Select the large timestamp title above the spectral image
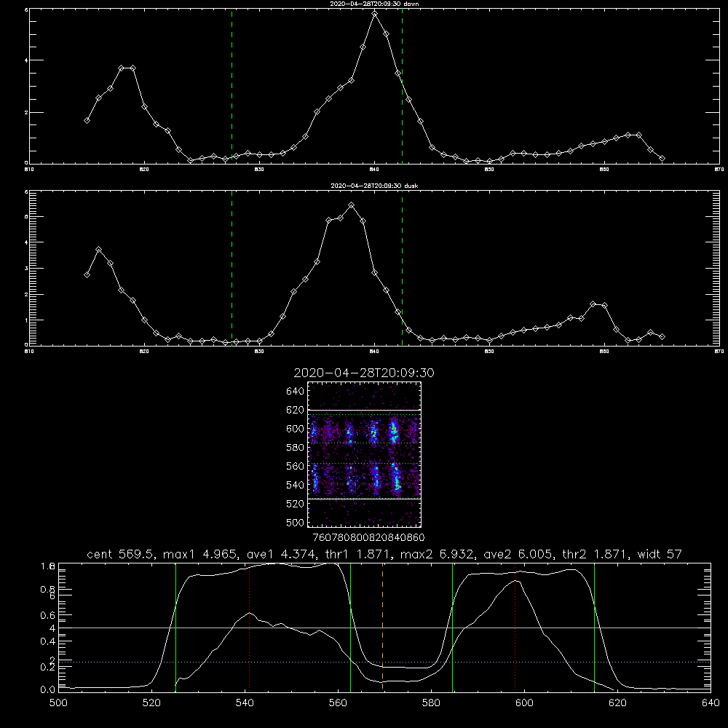 click(364, 373)
